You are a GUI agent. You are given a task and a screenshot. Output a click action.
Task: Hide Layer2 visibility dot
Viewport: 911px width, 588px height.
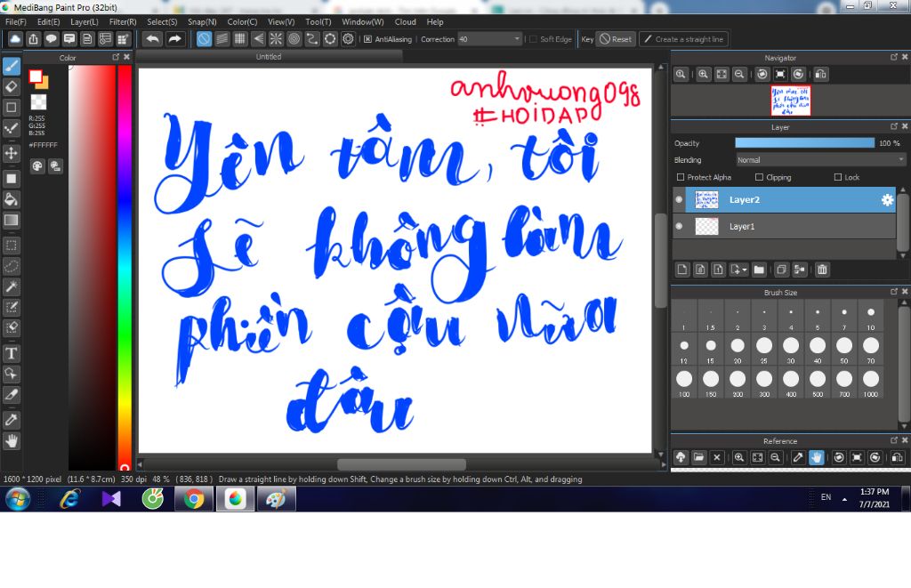679,199
